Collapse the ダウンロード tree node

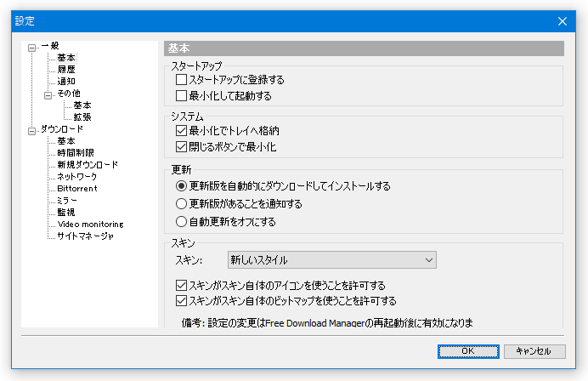click(32, 131)
